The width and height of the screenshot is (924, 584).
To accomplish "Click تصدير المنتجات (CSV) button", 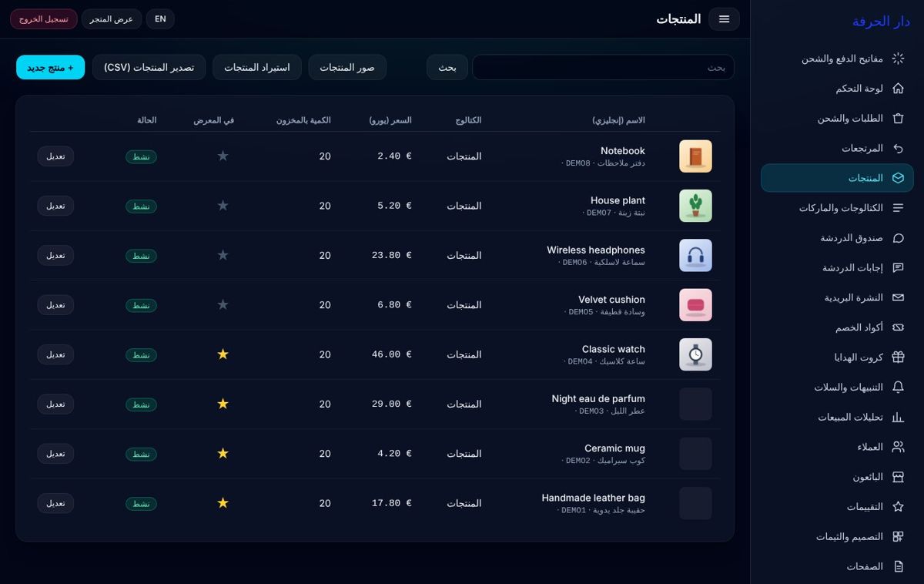I will 149,67.
